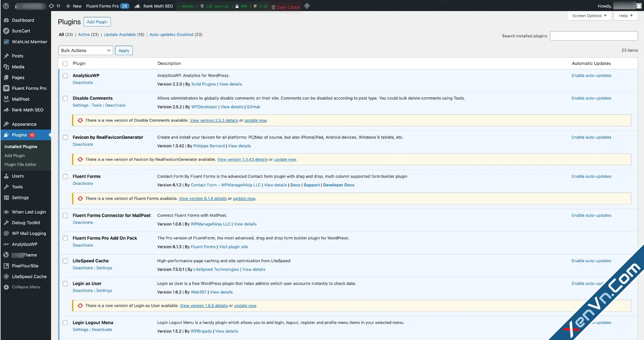Tick the Login as User plugin checkbox

coord(65,284)
